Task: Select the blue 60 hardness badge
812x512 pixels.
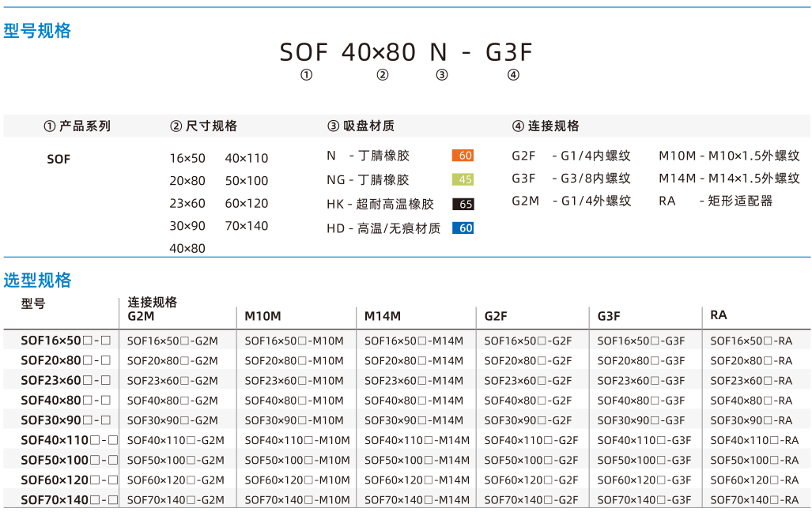Action: tap(463, 228)
